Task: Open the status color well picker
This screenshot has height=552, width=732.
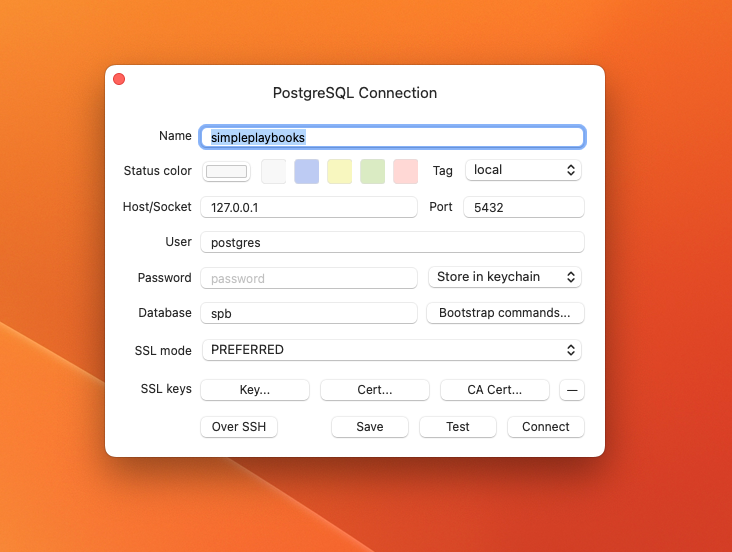Action: coord(227,171)
